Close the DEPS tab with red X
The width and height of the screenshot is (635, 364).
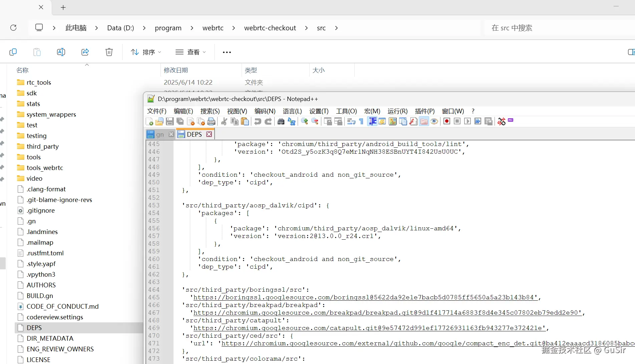(209, 134)
